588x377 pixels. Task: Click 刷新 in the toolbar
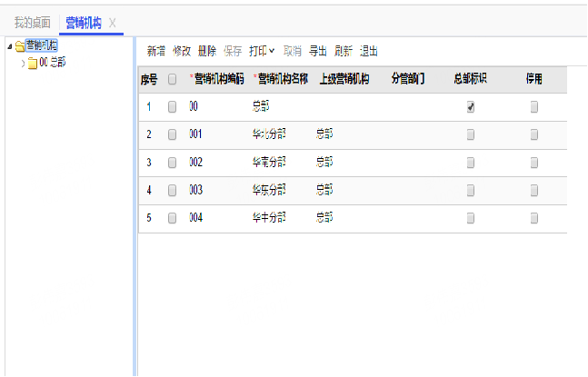[344, 52]
